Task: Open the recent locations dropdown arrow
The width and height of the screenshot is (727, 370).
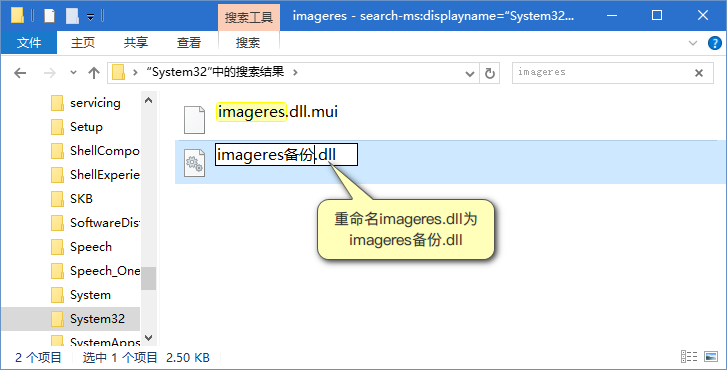Action: click(x=73, y=73)
